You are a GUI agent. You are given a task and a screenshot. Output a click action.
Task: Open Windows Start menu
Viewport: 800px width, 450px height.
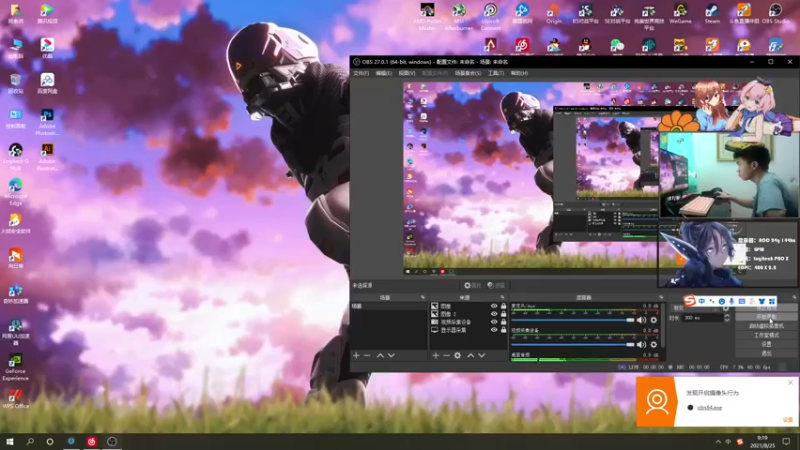pos(10,441)
